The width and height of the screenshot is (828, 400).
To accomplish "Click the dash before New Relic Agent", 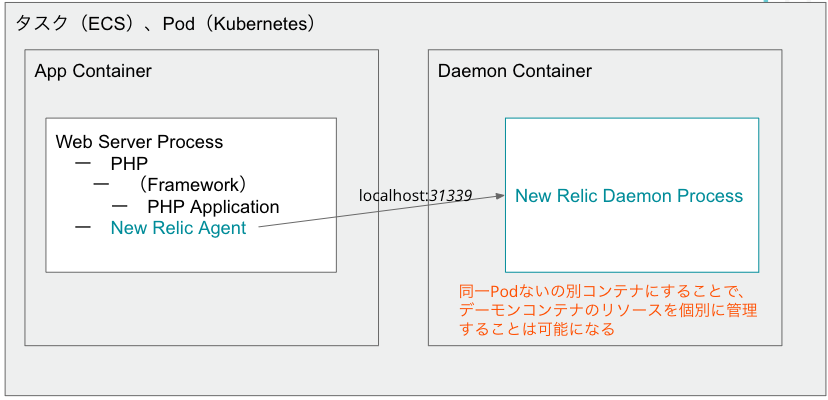I will point(84,228).
